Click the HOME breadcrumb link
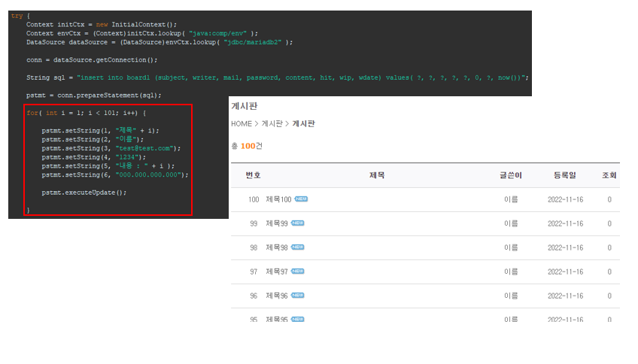The width and height of the screenshot is (638, 364). (x=242, y=123)
